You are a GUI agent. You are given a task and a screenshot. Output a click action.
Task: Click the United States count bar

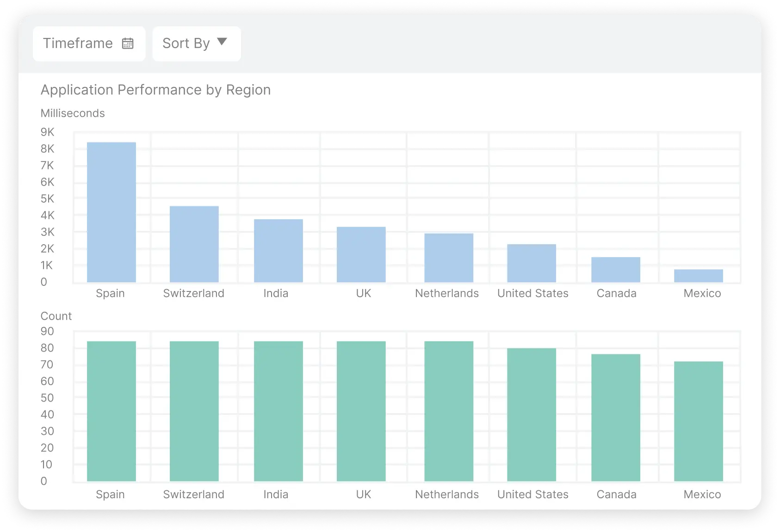tap(532, 414)
